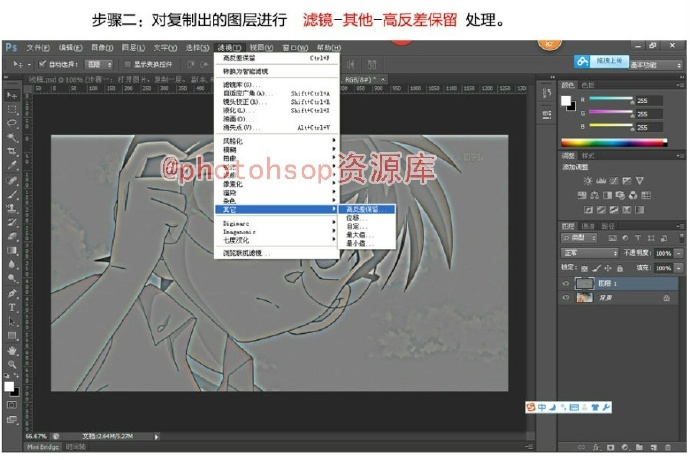Select the Magic Wand tool
Viewport: 690px width, 460px height.
click(12, 137)
